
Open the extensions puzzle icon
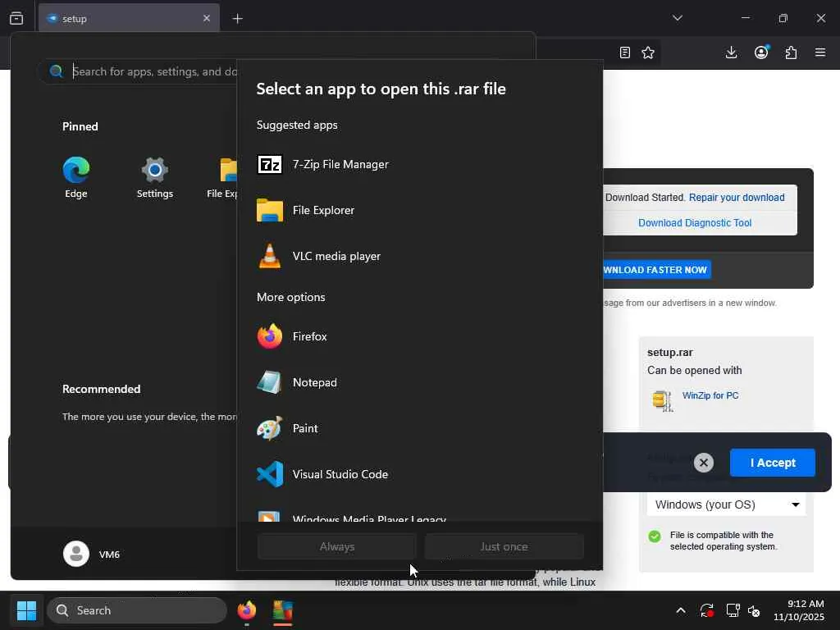792,52
